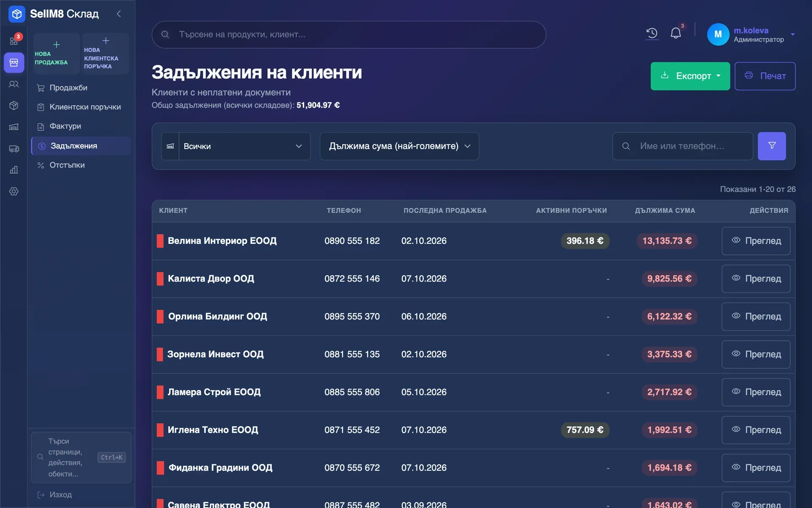Viewport: 812px width, 508px height.
Task: Click the M user avatar
Action: pyautogui.click(x=718, y=34)
